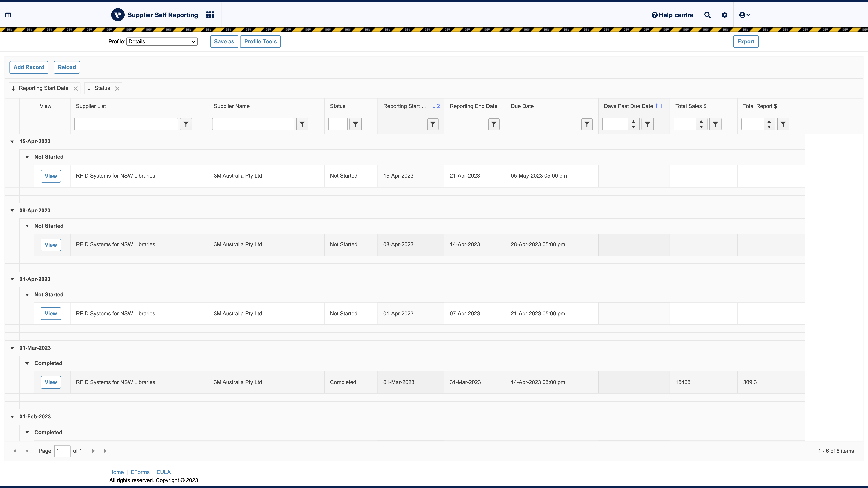Screen dimensions: 868x488
Task: Open filter for Status column
Action: (355, 124)
